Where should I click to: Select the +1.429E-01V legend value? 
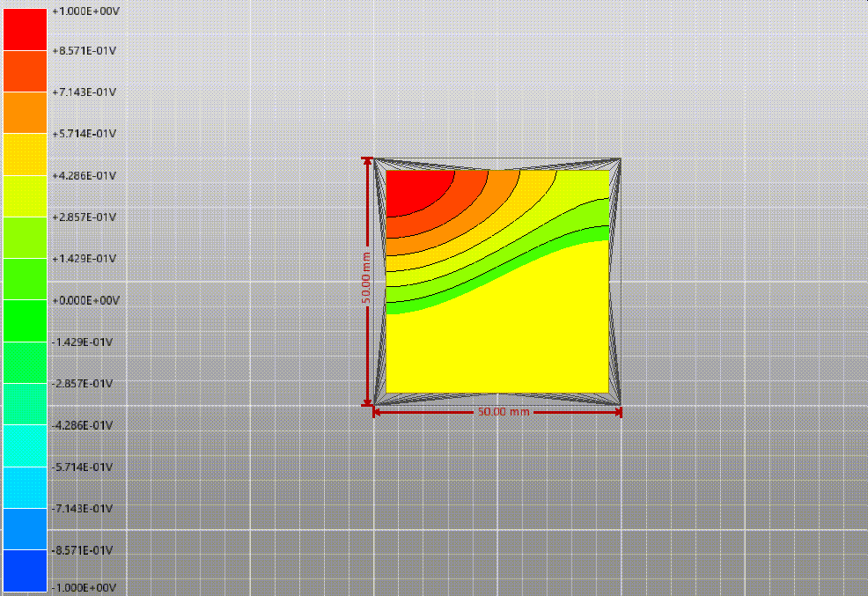(85, 259)
